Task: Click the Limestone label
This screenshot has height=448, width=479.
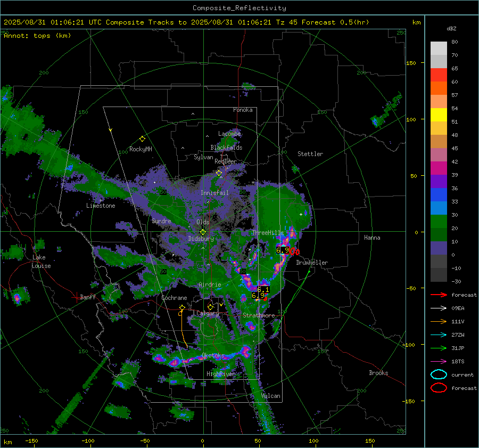Action: [x=101, y=206]
